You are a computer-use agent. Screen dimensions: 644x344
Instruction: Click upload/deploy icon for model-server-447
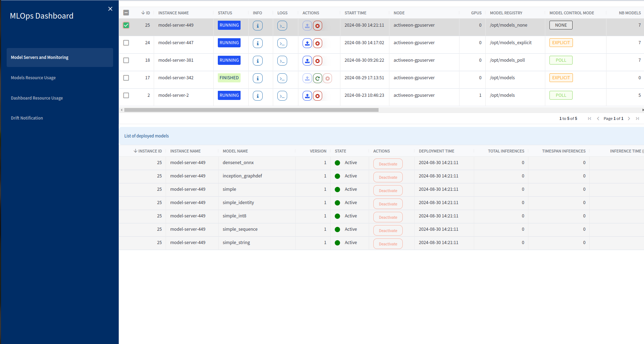(x=307, y=43)
